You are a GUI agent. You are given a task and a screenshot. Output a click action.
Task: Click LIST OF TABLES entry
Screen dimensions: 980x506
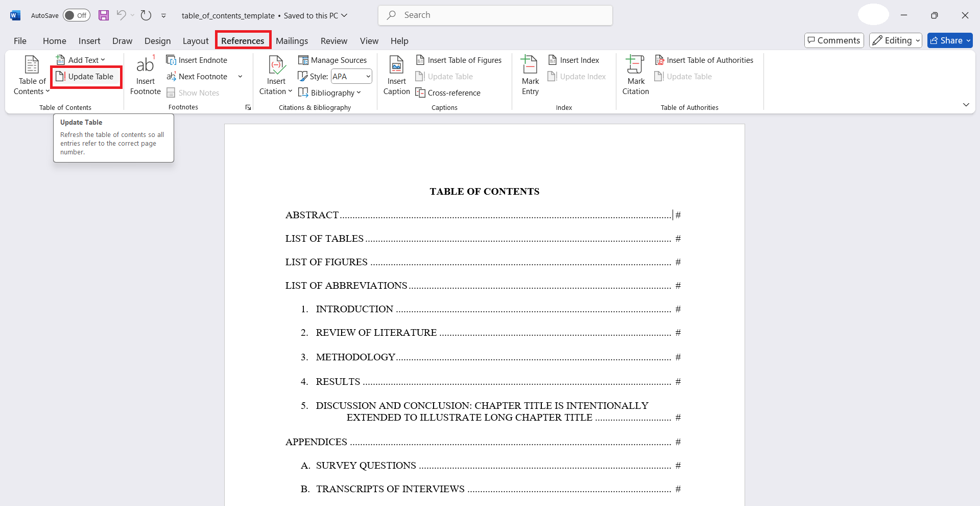(483, 239)
